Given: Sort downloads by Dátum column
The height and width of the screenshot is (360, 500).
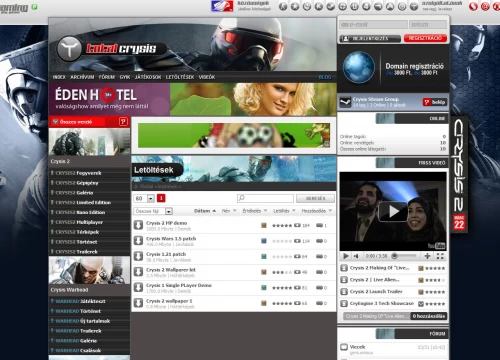Looking at the screenshot, I should point(205,211).
